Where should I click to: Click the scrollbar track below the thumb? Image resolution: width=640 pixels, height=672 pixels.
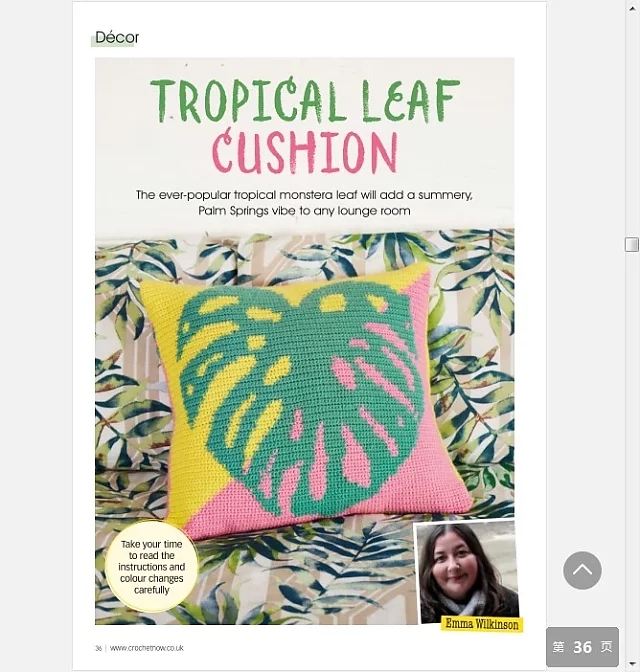(632, 454)
